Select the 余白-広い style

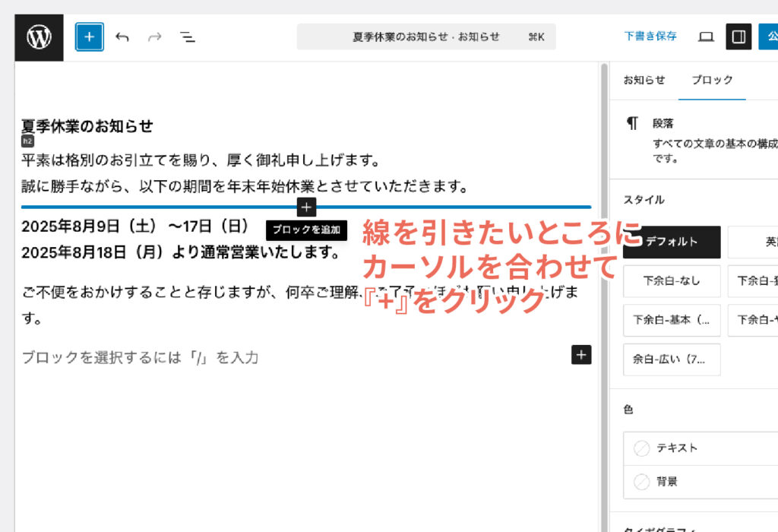point(672,359)
